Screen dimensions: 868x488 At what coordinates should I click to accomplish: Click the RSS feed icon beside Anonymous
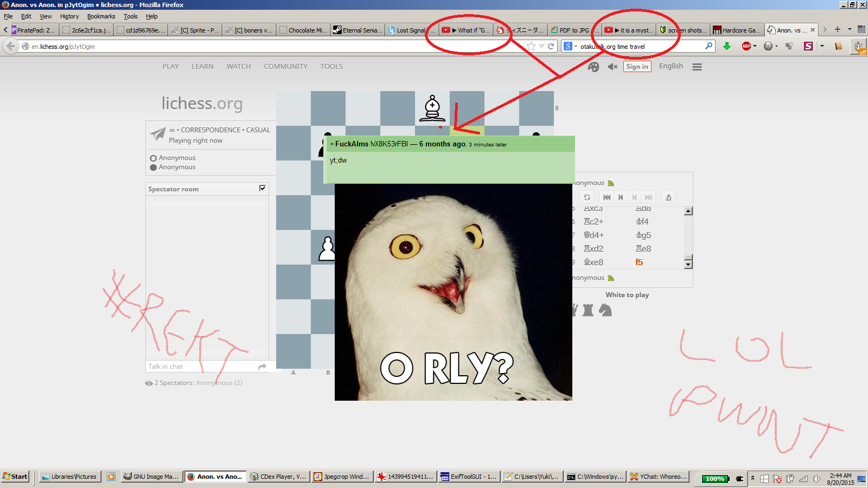pyautogui.click(x=611, y=183)
